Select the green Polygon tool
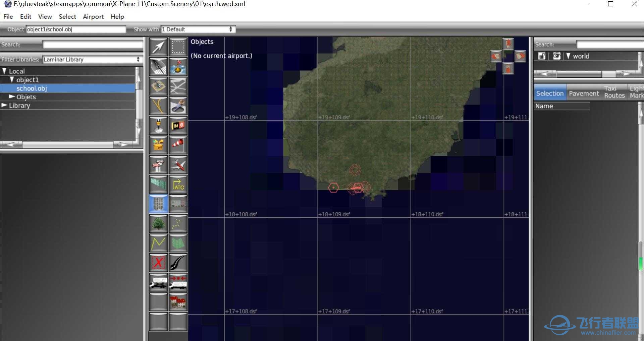This screenshot has height=341, width=644. click(x=178, y=243)
